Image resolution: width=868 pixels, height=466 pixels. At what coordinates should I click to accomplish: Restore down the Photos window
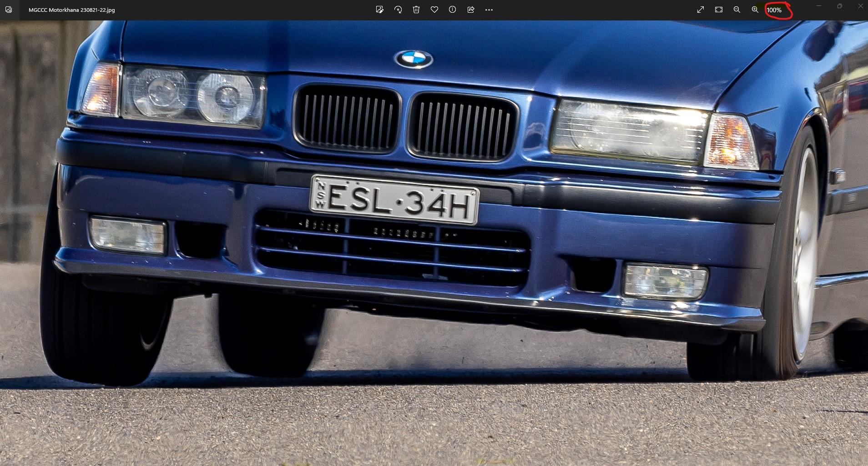tap(839, 6)
